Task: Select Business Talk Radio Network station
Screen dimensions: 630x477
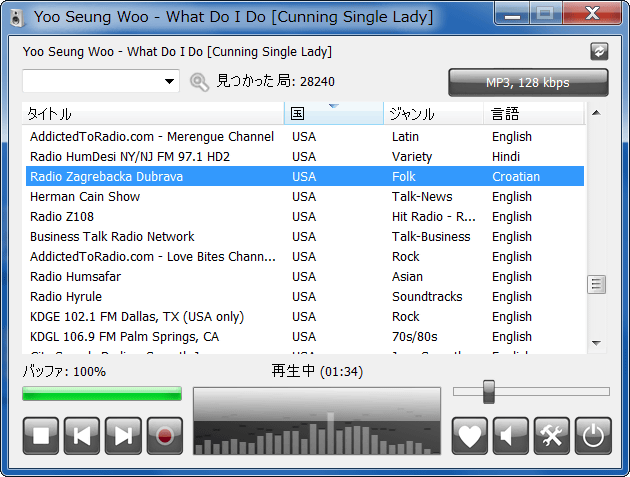Action: [x=305, y=237]
